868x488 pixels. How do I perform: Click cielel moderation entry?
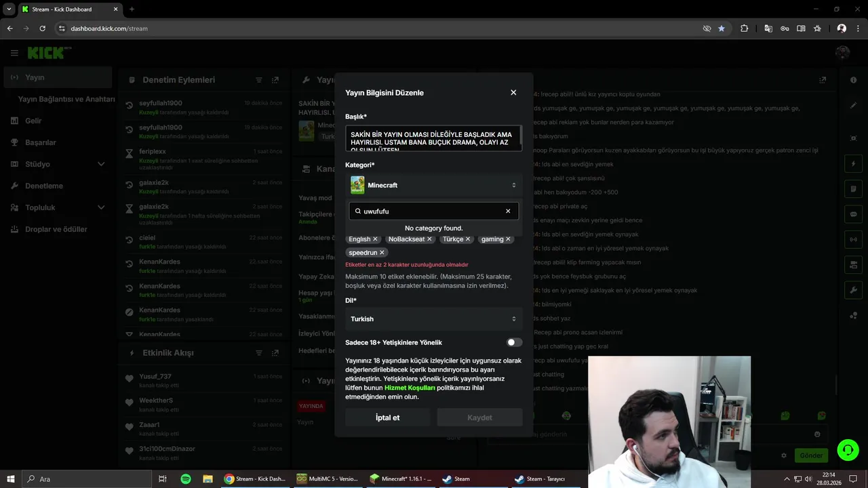click(x=204, y=241)
